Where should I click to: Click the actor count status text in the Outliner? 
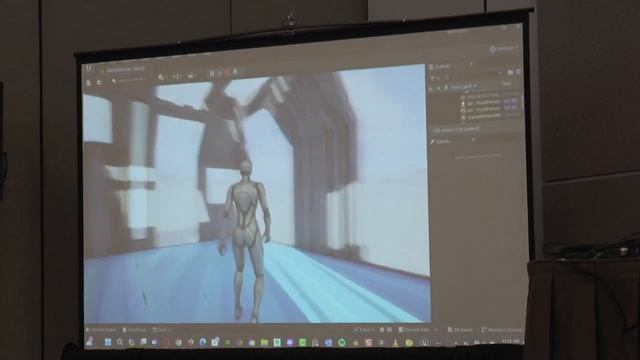(456, 129)
